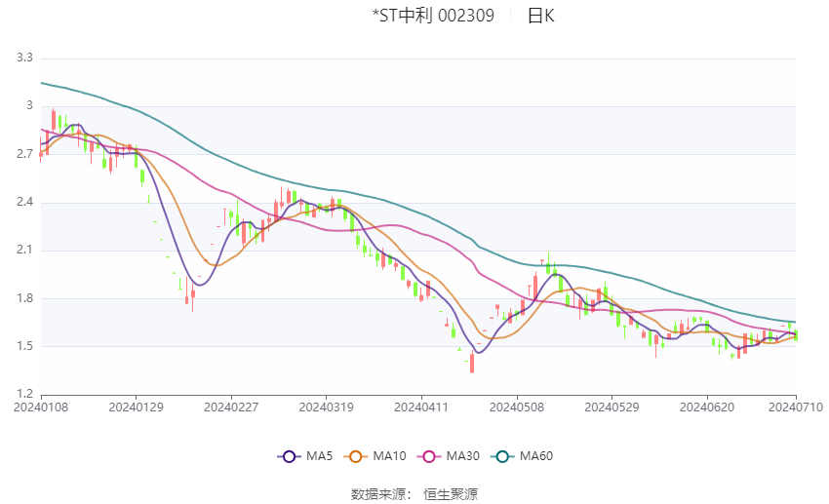Click the 1.5 y-axis value

[24, 346]
